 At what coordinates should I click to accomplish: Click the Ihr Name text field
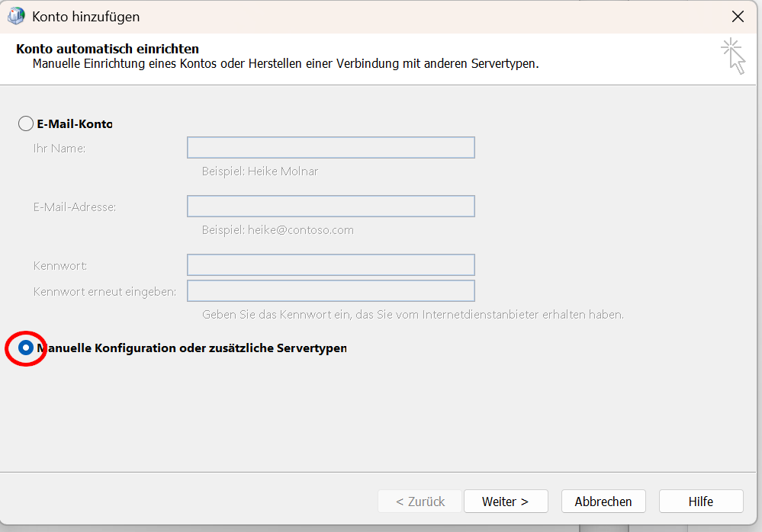click(x=330, y=147)
